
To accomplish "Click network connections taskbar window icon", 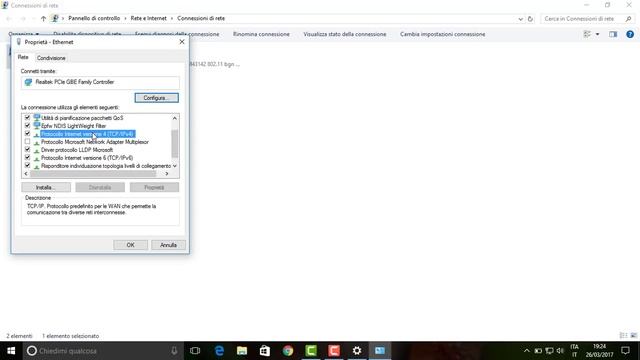I will click(380, 351).
